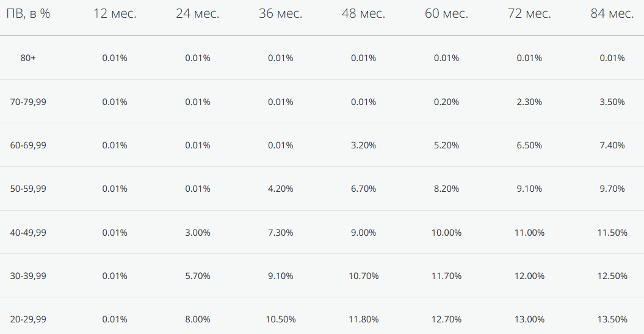This screenshot has width=644, height=334.
Task: Click the "ПВ, в %" column header
Action: tap(28, 13)
